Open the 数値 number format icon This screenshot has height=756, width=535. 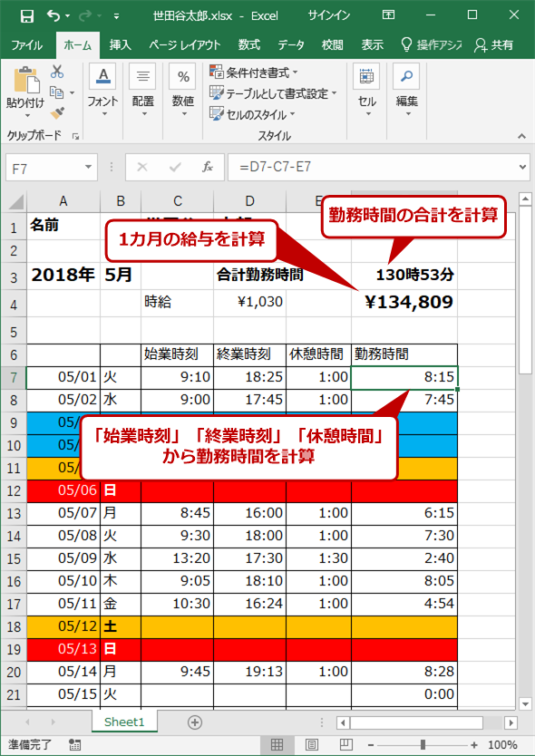[x=182, y=77]
